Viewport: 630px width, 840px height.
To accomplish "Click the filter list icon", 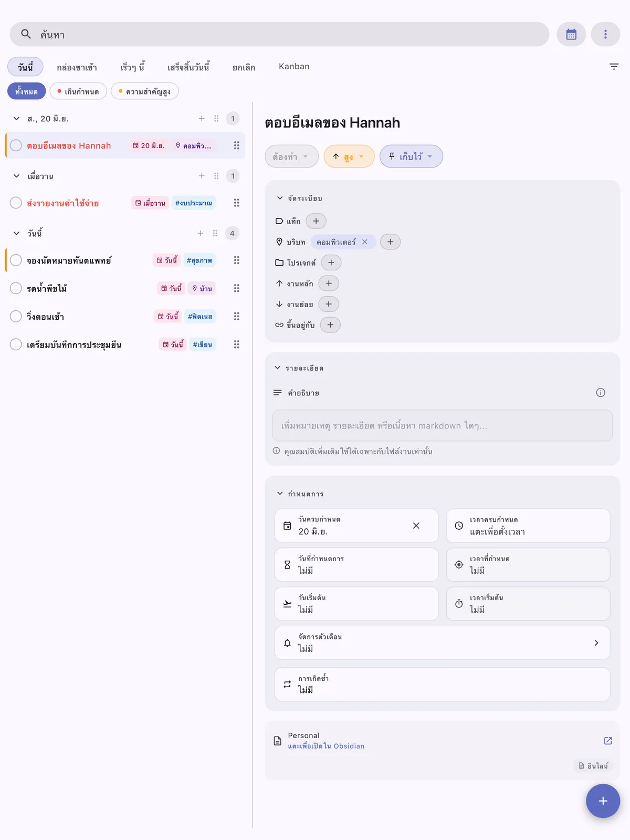I will tap(614, 67).
